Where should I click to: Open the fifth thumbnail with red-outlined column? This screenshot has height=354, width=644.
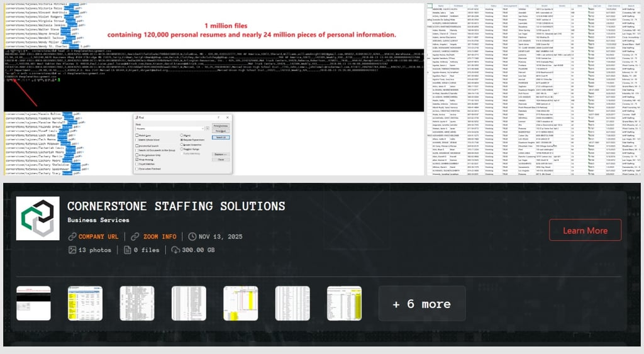[x=241, y=304]
